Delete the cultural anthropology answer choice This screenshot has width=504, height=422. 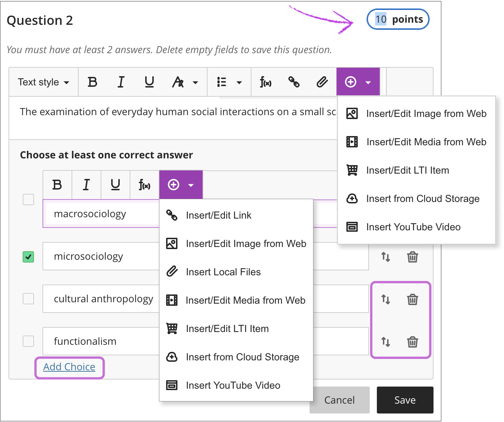tap(413, 299)
